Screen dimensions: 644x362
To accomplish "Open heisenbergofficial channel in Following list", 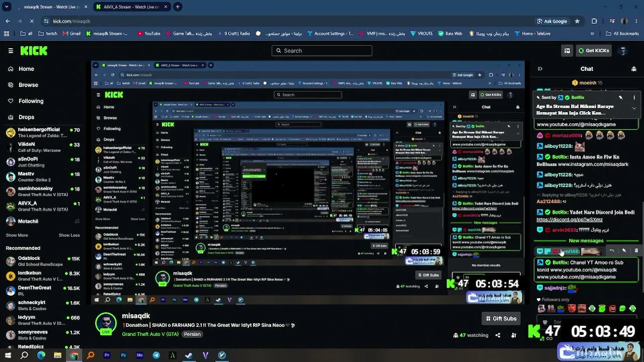I will 43,133.
